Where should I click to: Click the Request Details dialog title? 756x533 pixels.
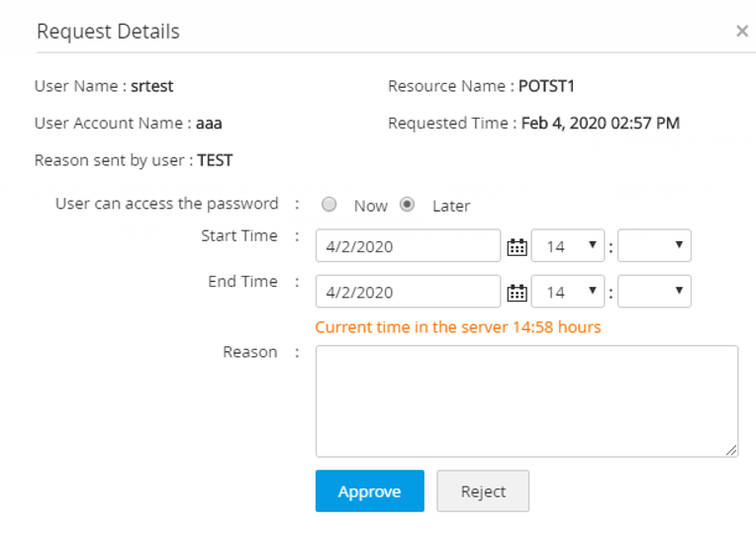108,32
